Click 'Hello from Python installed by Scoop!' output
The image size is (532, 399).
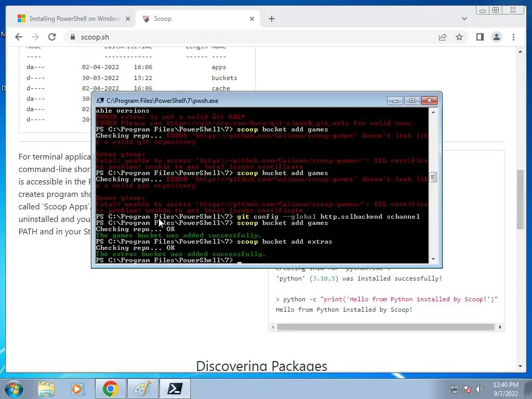(344, 310)
